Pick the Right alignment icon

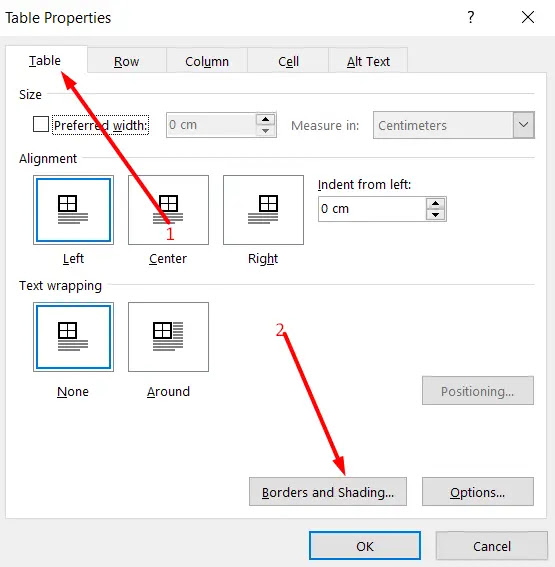[263, 210]
